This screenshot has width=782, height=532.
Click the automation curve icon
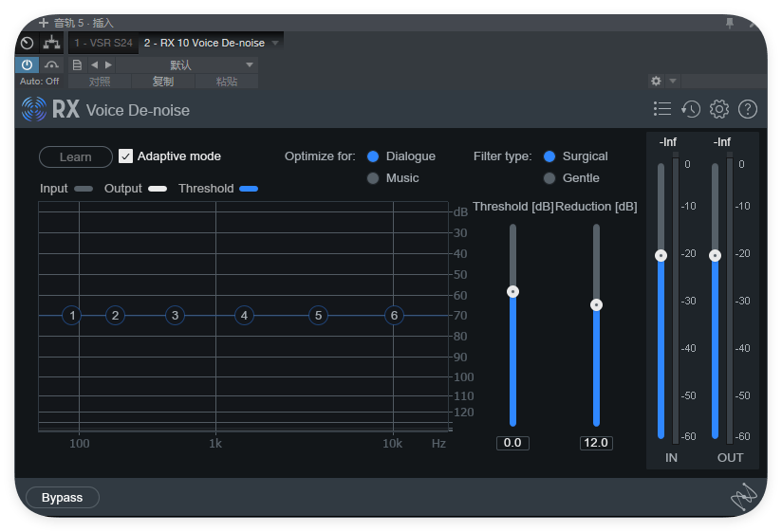51,64
